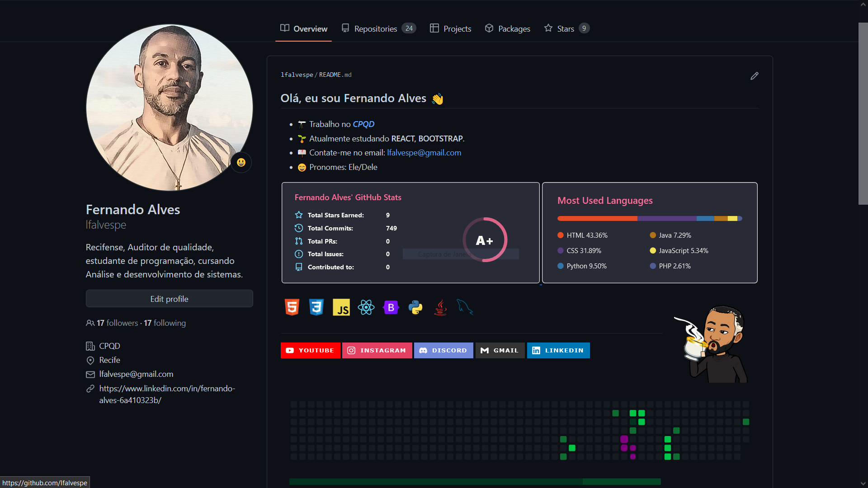Click the Java coffee cup logo icon
Viewport: 868px width, 488px height.
click(440, 307)
